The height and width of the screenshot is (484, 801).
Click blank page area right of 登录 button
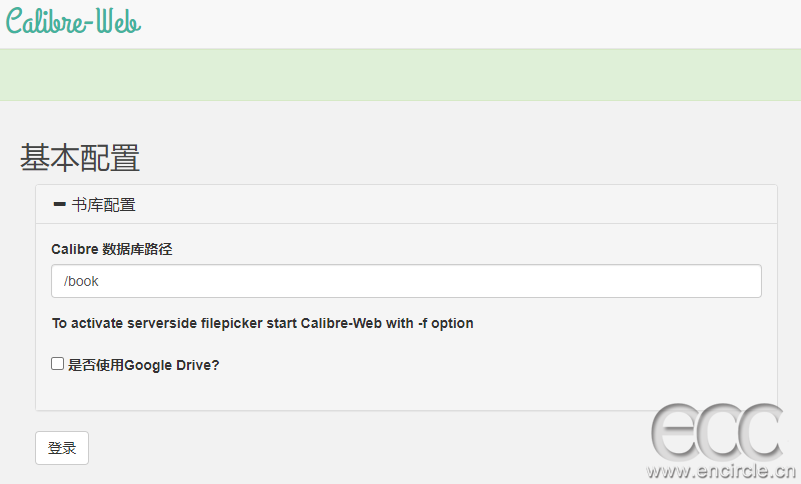point(358,448)
